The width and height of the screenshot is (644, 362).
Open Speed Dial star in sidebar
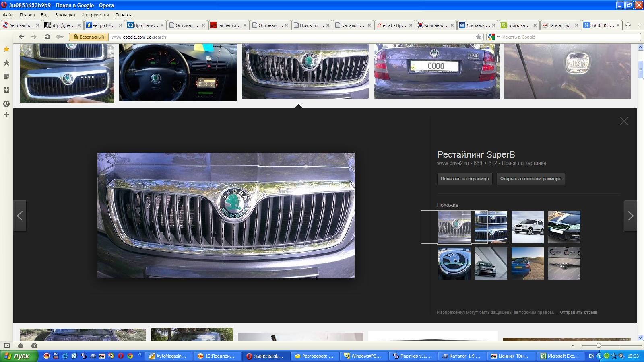click(6, 49)
